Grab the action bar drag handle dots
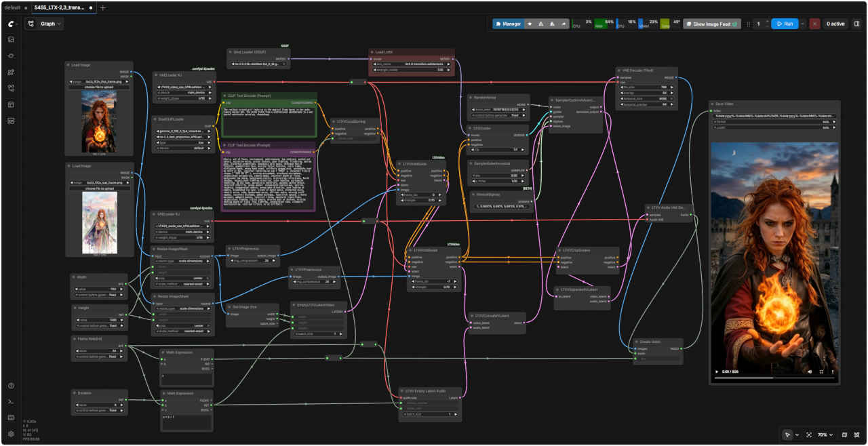This screenshot has width=868, height=446. [x=749, y=24]
